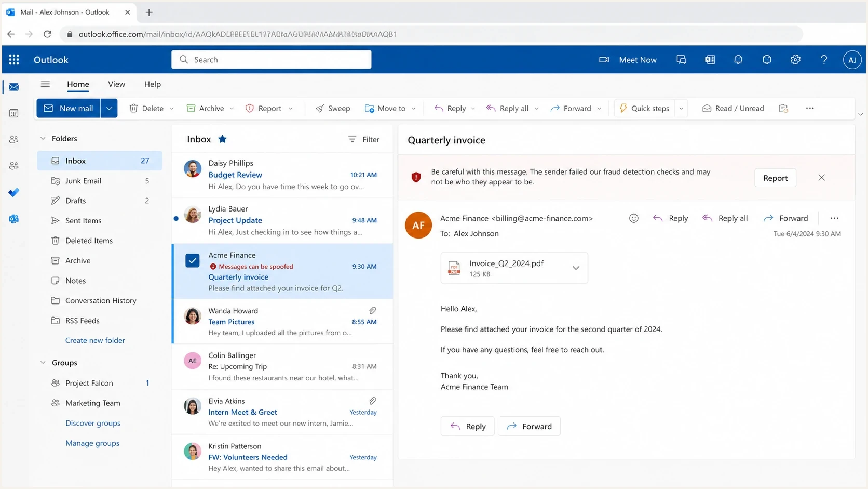Viewport: 868px width, 489px height.
Task: Open the Drafts folder
Action: (x=100, y=201)
